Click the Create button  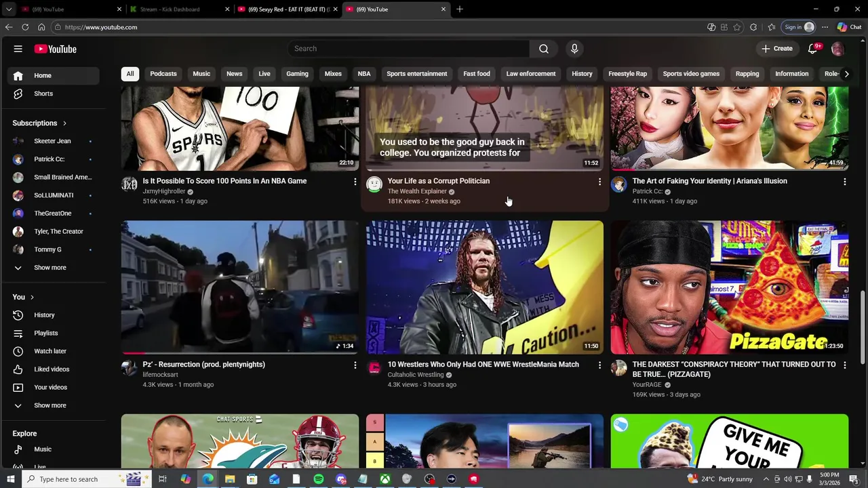[x=777, y=49]
